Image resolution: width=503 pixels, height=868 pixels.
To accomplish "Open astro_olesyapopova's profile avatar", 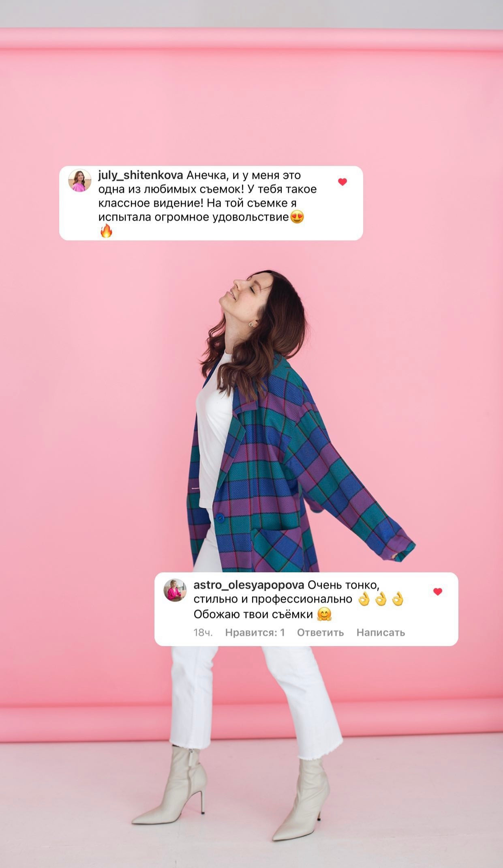I will 175,590.
